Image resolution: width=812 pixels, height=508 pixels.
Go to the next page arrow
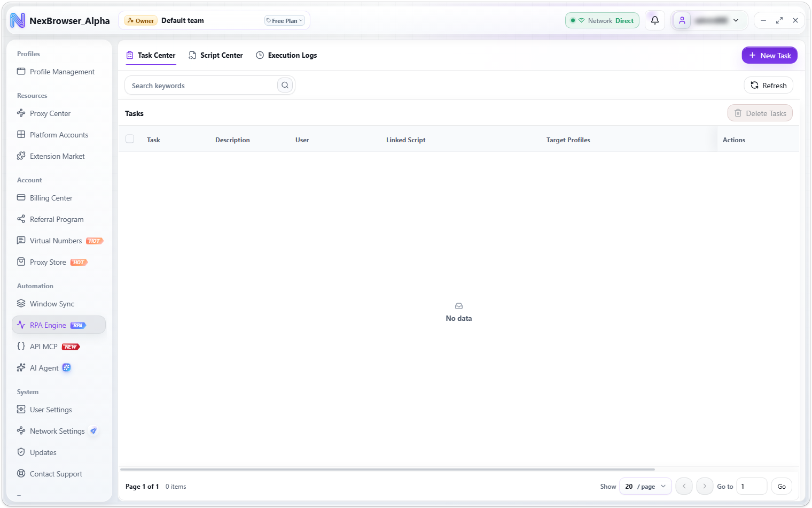pyautogui.click(x=705, y=486)
